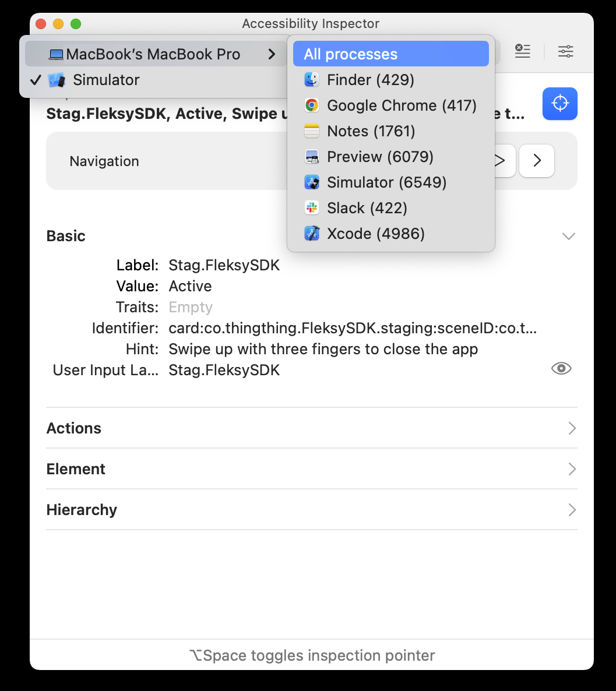Viewport: 616px width, 691px height.
Task: Collapse the Basic section chevron
Action: click(x=568, y=236)
